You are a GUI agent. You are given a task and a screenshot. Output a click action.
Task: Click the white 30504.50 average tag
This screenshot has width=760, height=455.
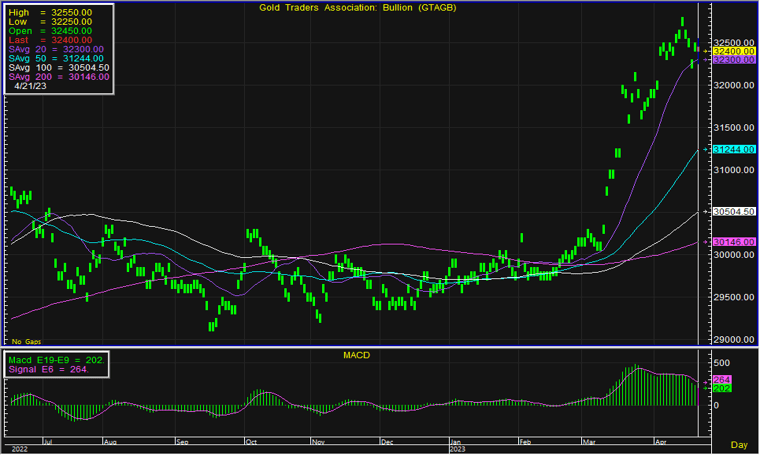(x=734, y=212)
